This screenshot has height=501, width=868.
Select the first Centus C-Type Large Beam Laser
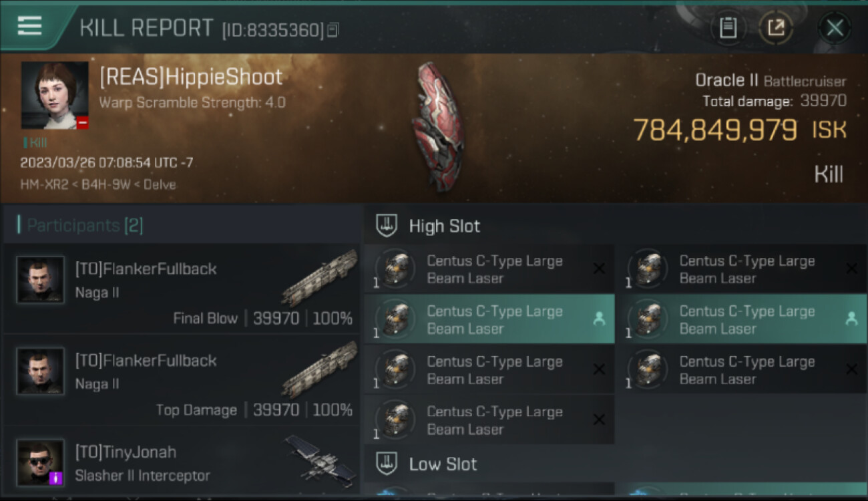pos(489,269)
